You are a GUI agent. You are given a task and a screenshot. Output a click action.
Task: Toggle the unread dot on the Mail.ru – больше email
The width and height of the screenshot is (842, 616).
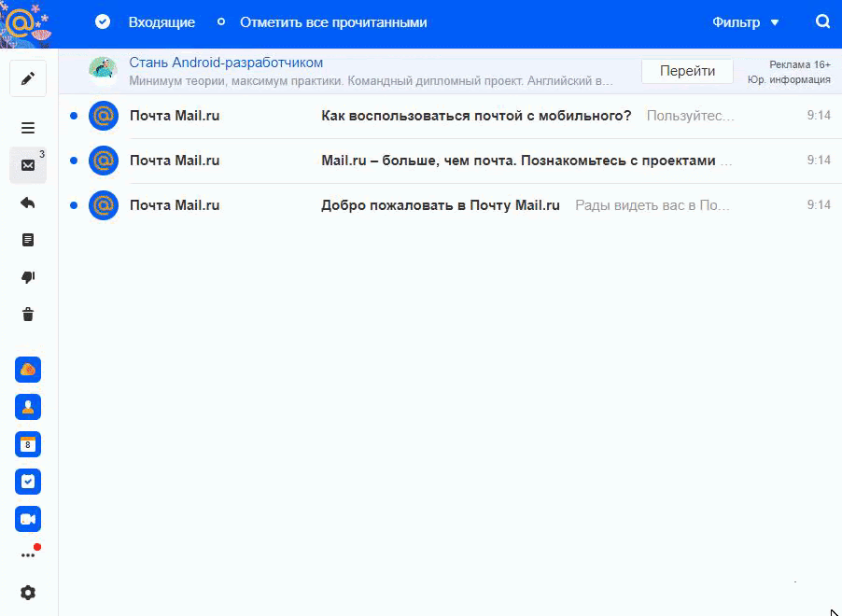[x=74, y=161]
